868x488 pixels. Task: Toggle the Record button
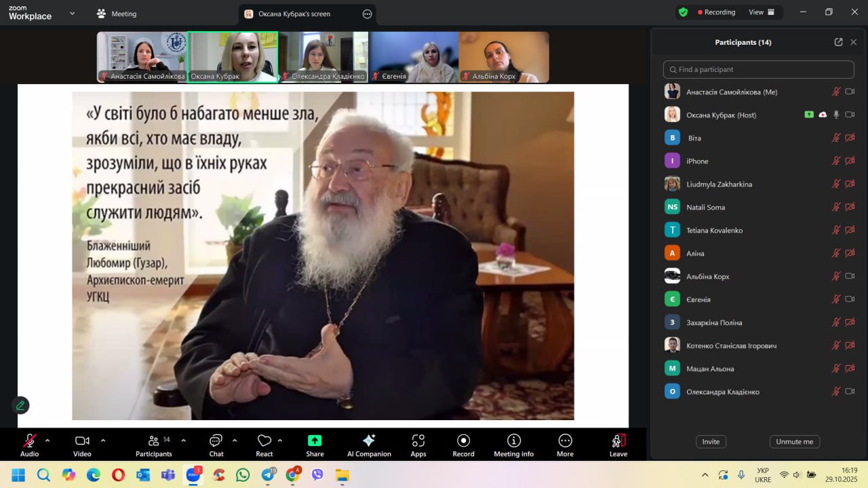click(x=463, y=445)
